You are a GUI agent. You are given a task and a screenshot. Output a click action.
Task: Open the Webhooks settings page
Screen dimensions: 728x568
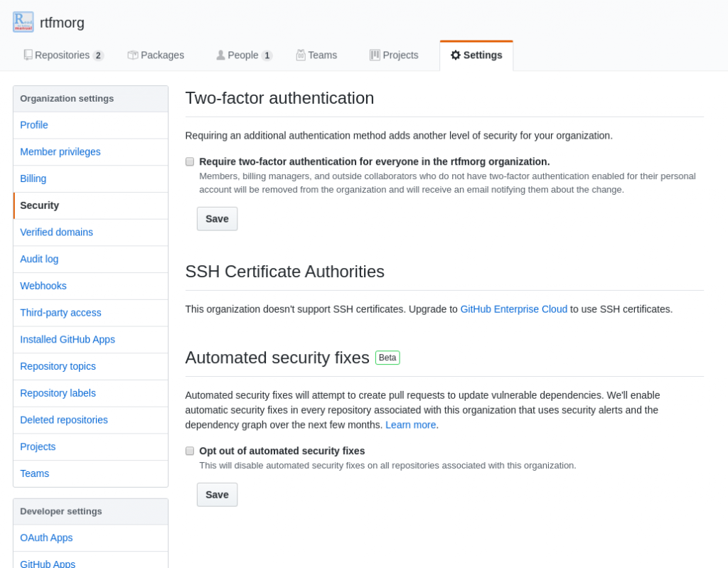coord(43,285)
